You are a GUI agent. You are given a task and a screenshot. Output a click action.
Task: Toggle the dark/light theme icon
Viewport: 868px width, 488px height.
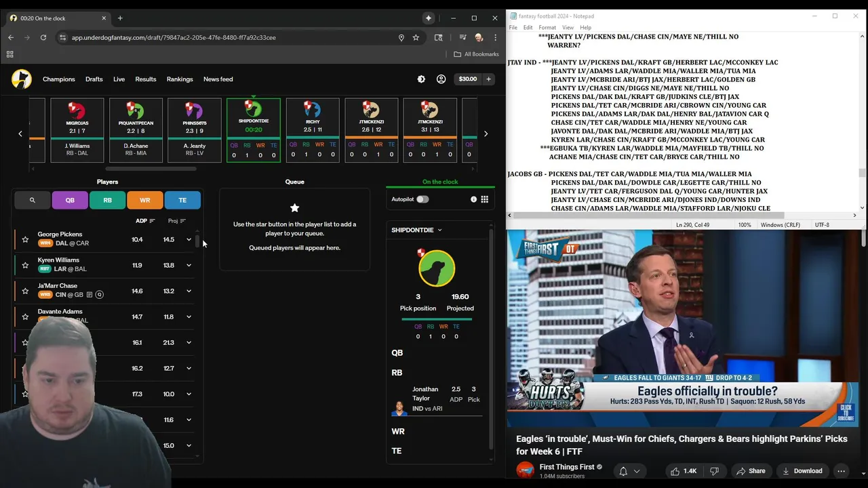[x=421, y=79]
